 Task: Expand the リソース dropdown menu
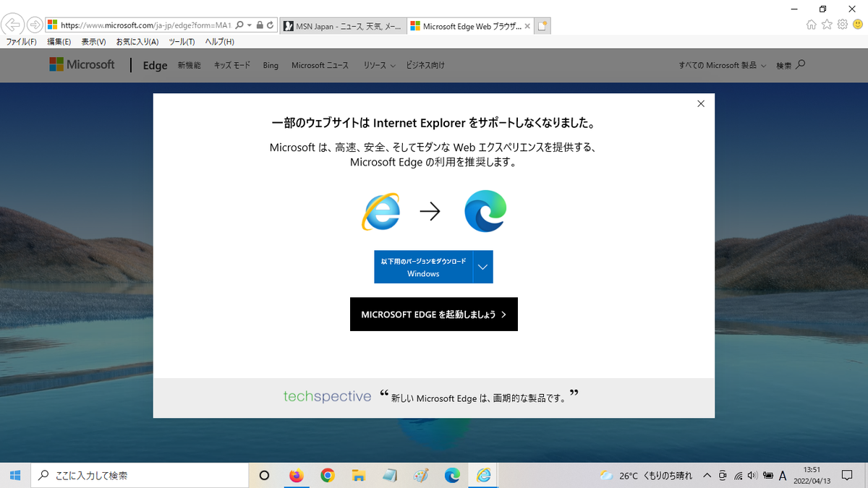pos(379,65)
